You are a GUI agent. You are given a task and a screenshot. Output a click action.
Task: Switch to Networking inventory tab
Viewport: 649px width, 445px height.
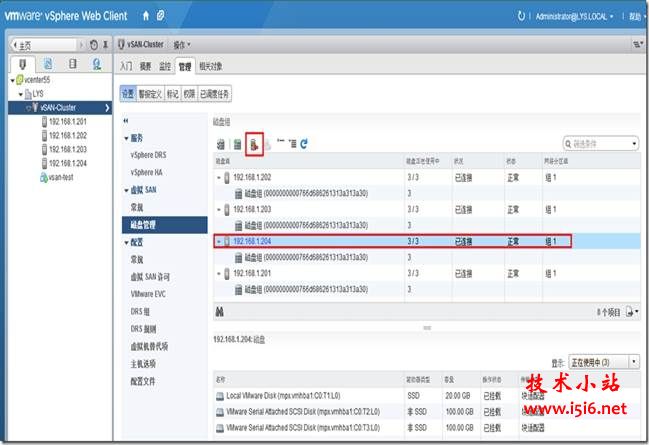[96, 64]
